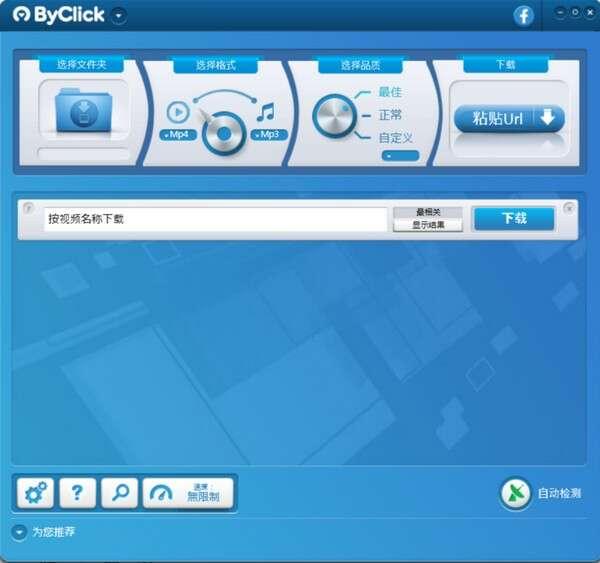
Task: Click the 为您推荐 label
Action: [54, 532]
